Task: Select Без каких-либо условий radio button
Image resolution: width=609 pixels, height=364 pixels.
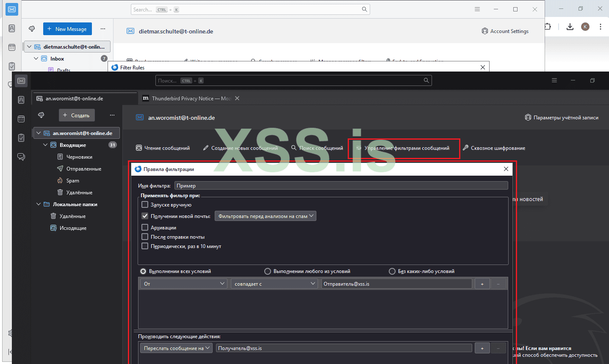Action: pos(392,271)
